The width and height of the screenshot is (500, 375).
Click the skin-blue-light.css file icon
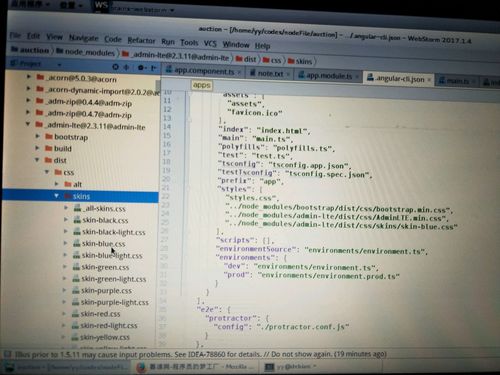tap(76, 255)
